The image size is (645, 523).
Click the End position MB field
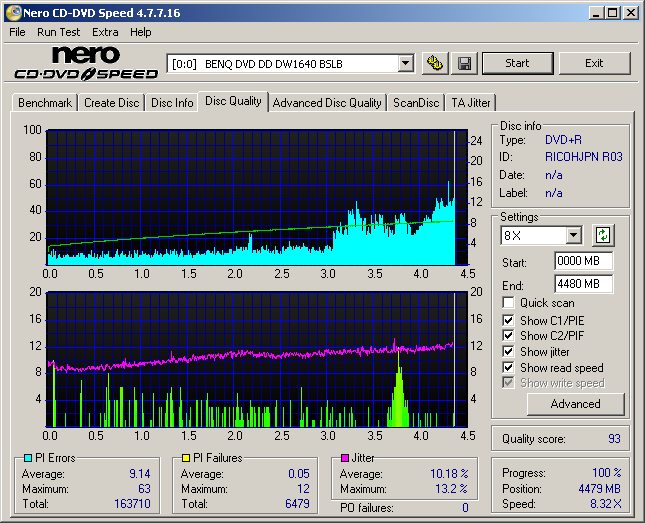point(583,284)
